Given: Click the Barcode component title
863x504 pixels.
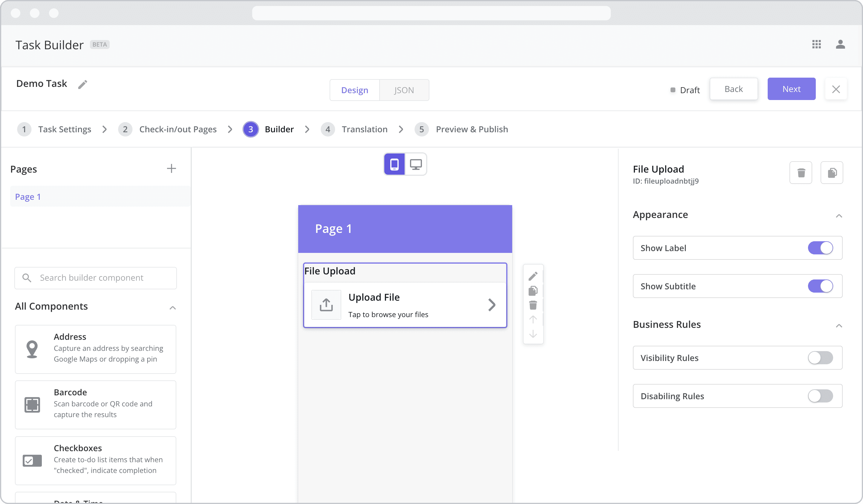Looking at the screenshot, I should [70, 392].
